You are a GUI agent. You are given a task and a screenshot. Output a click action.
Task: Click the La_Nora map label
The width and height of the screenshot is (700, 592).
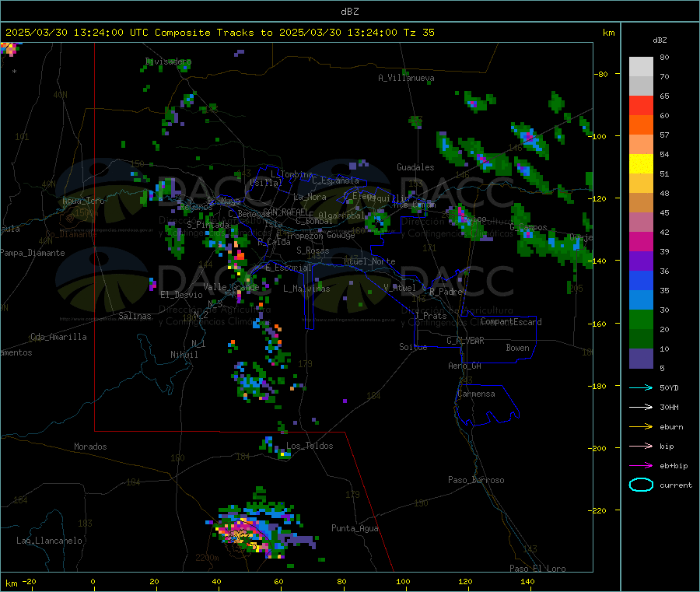pyautogui.click(x=310, y=197)
